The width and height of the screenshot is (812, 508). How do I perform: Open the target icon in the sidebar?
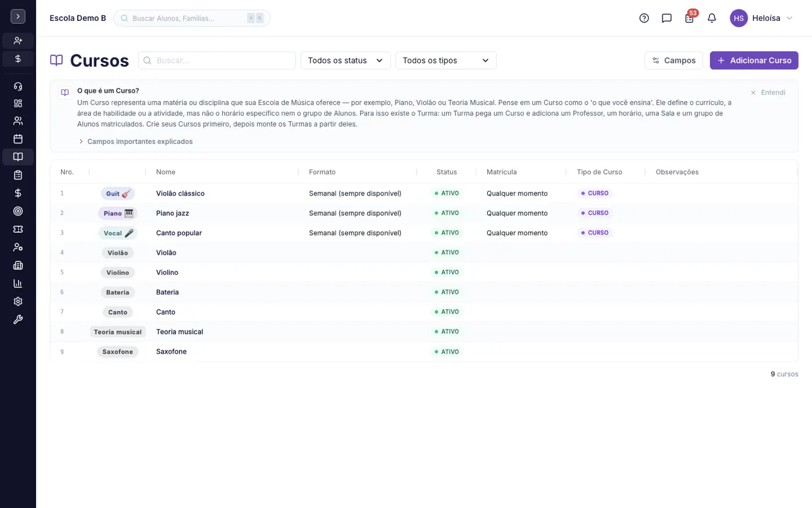(18, 211)
